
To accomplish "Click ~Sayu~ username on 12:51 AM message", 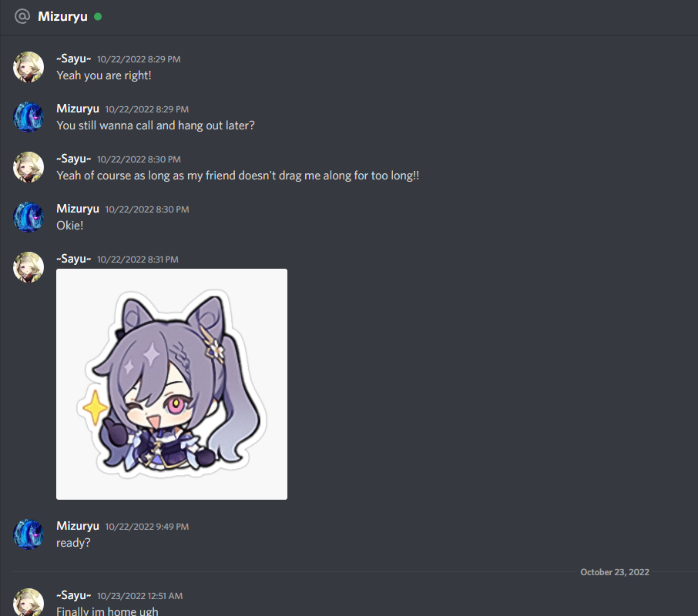I will pos(73,595).
